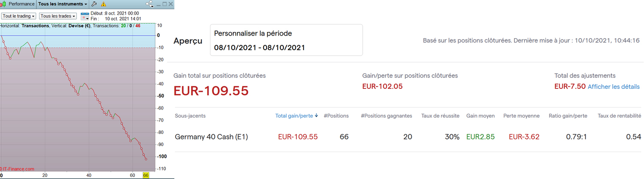Screen dimensions: 644x179
Task: Open the Tout le trading dropdown
Action: pyautogui.click(x=18, y=16)
